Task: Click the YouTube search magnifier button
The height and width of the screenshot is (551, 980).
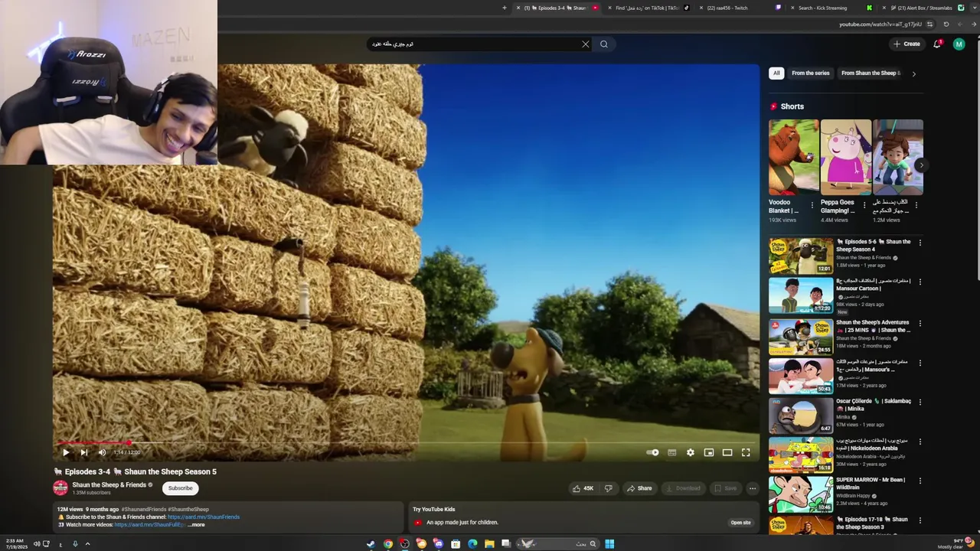Action: click(604, 44)
